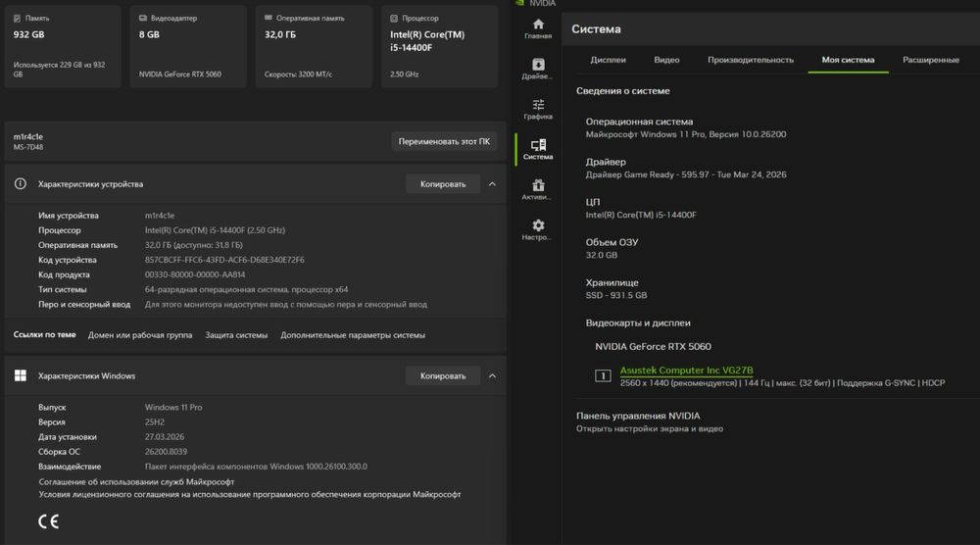Viewport: 980px width, 545px height.
Task: Select Дата установки value 27.03.2026
Action: click(165, 436)
